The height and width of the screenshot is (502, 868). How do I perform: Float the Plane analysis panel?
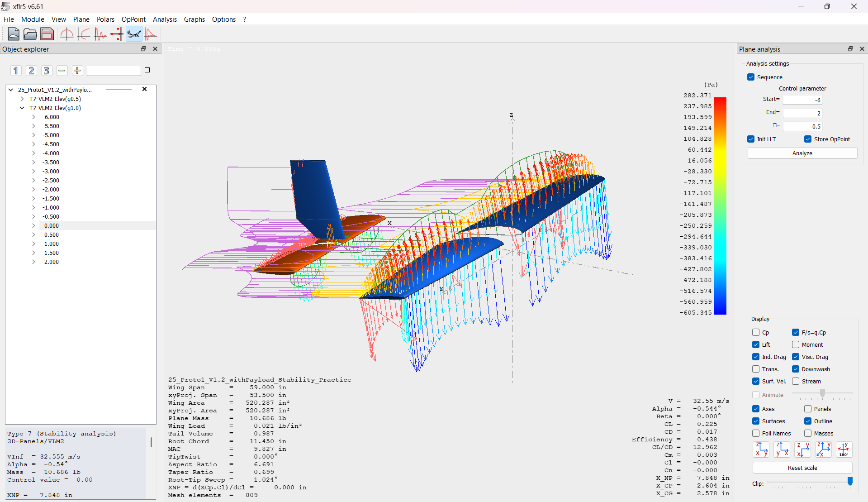tap(850, 49)
